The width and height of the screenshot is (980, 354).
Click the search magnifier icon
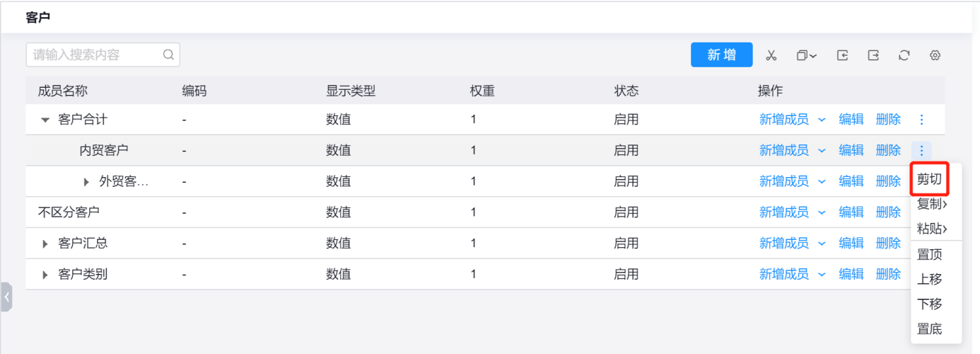pos(168,55)
